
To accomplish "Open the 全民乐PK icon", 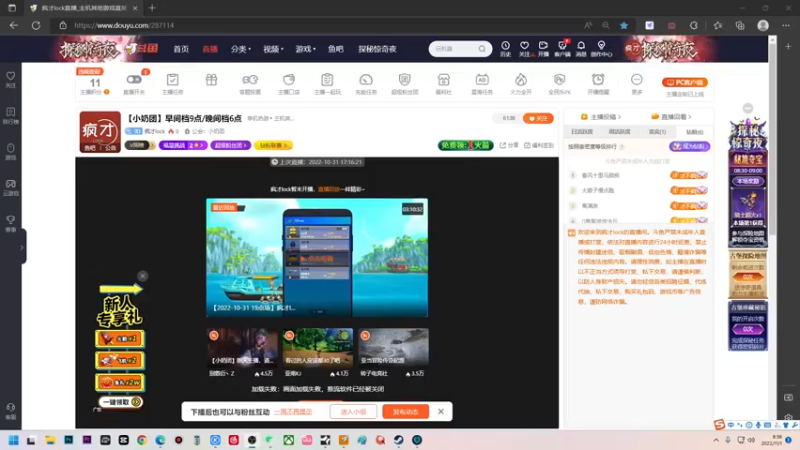I will point(559,80).
